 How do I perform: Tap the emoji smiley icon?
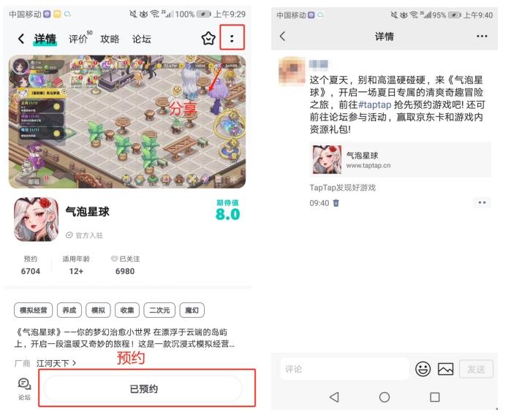click(423, 369)
